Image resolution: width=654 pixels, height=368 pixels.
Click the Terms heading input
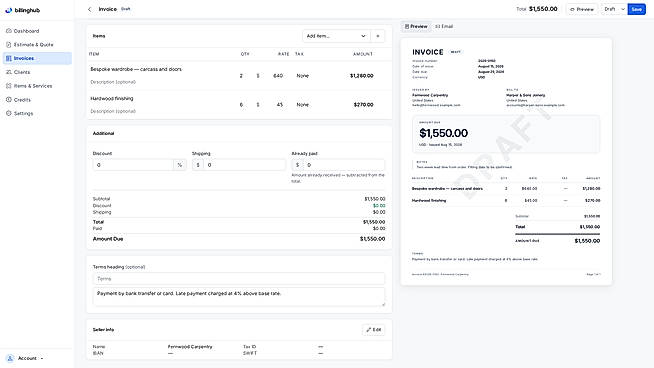(x=239, y=279)
